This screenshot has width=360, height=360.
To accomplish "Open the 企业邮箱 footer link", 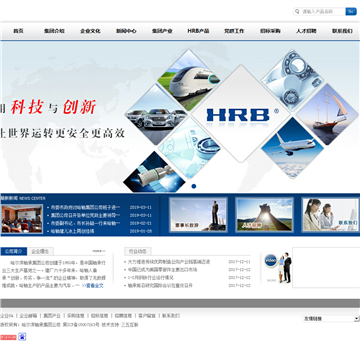I will (28, 316).
